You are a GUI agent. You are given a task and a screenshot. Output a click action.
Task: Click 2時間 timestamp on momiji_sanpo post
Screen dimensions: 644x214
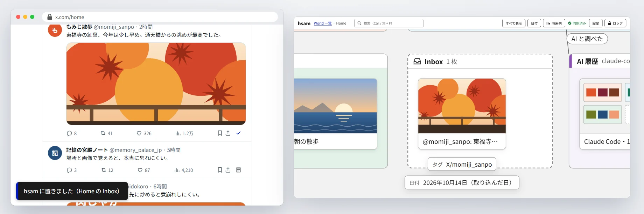click(146, 27)
